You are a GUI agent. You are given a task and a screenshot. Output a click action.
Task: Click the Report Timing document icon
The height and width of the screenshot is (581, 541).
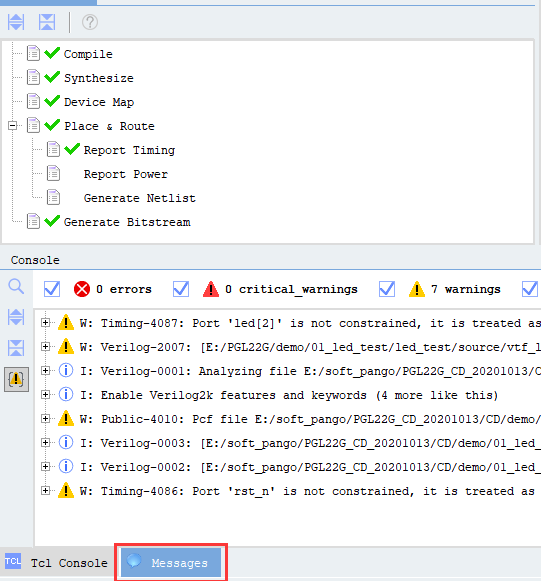[53, 150]
